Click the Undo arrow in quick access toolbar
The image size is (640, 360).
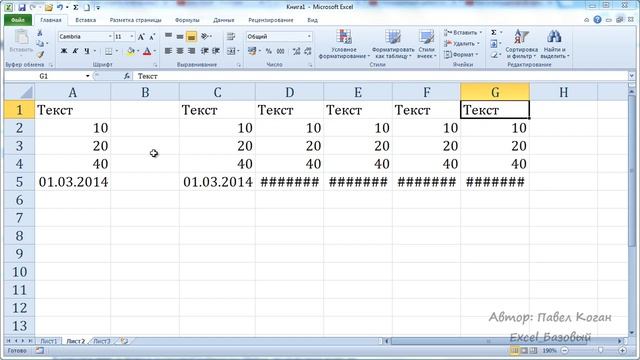(60, 7)
